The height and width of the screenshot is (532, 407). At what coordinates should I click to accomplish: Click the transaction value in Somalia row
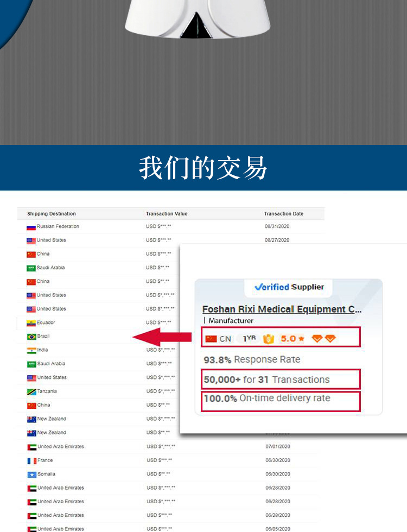pyautogui.click(x=158, y=474)
